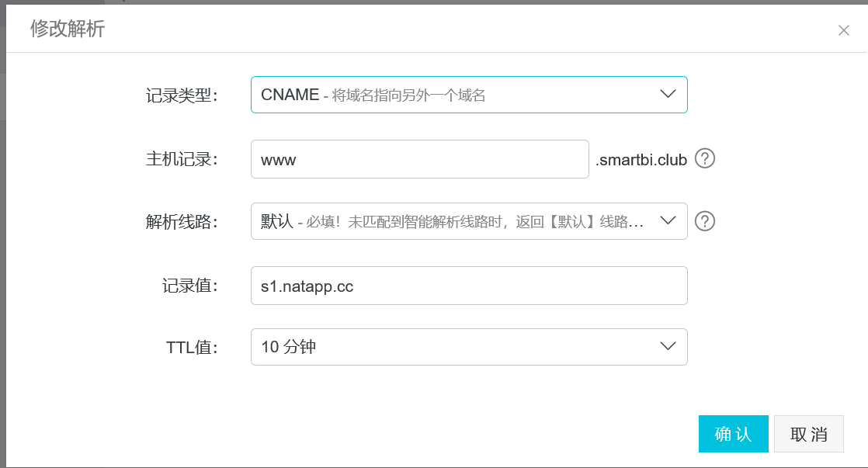Expand the 解析线路 默认 dropdown

469,221
